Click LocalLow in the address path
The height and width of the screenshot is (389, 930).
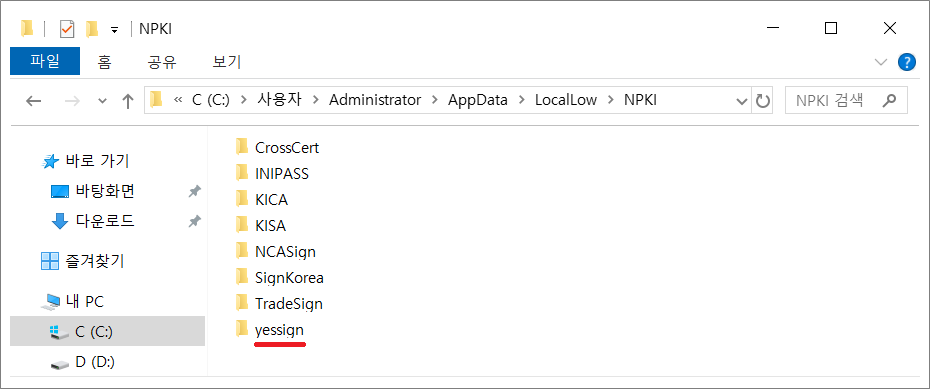click(x=566, y=100)
